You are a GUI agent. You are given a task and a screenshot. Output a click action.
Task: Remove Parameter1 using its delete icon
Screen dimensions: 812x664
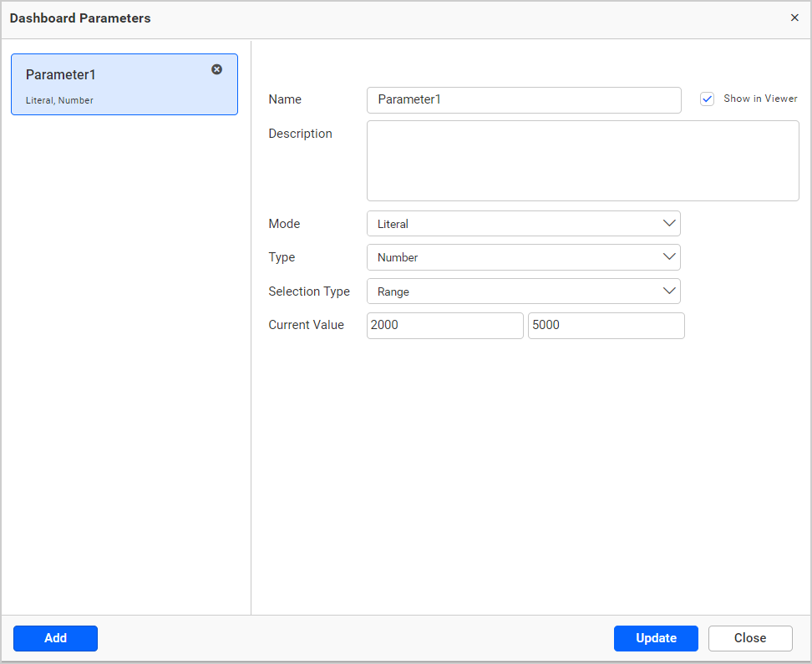(216, 69)
